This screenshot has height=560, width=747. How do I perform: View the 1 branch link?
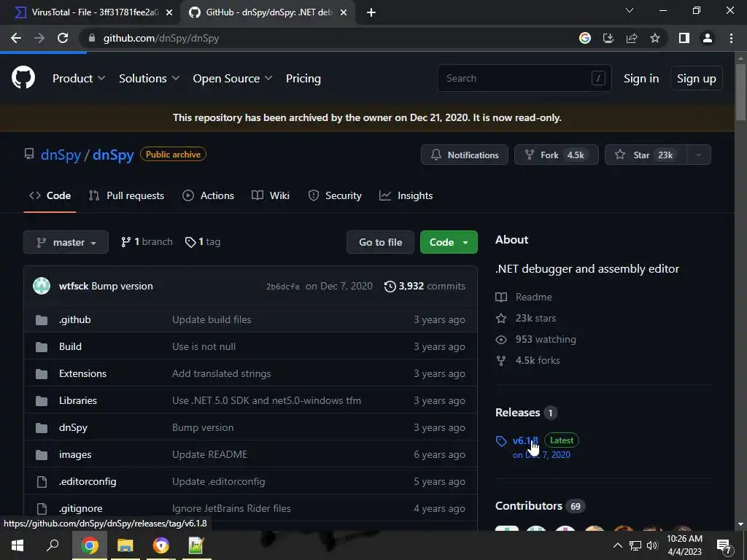(147, 242)
